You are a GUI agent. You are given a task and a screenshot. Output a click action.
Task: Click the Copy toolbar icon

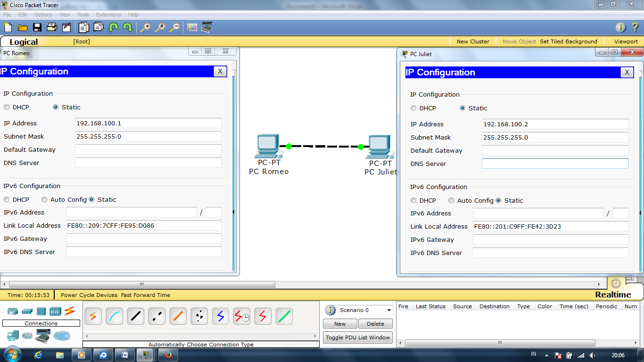pos(84,27)
